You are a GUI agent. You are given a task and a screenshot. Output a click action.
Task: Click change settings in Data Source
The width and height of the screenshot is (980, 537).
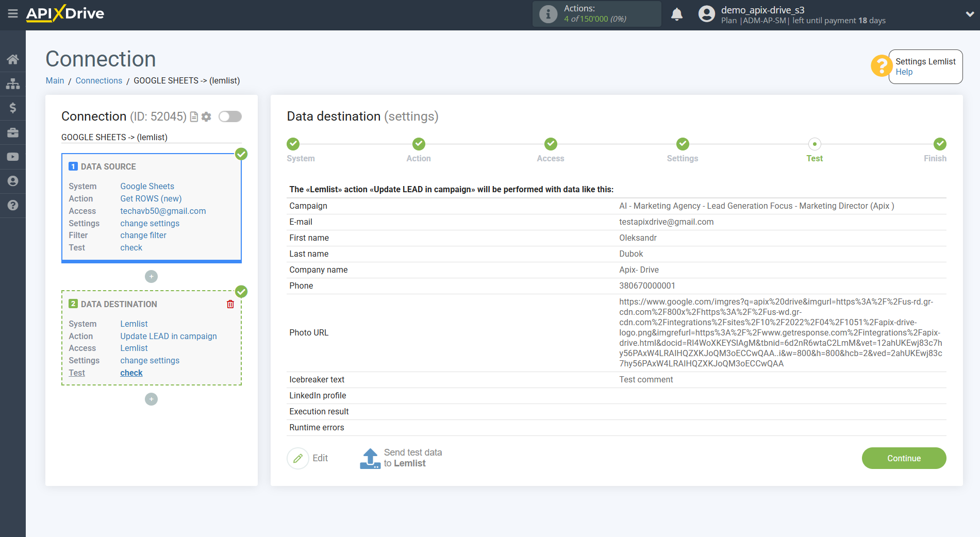point(150,223)
